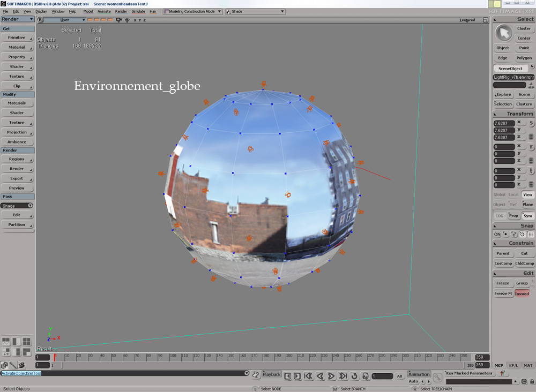Open the Display menu
This screenshot has width=536, height=392.
coord(41,11)
